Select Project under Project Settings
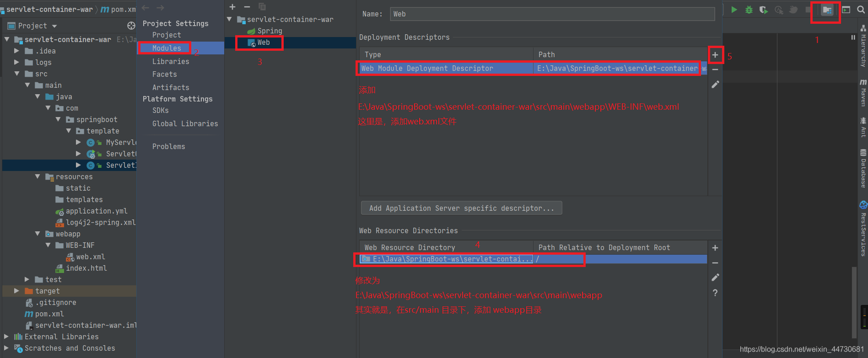 pos(167,35)
